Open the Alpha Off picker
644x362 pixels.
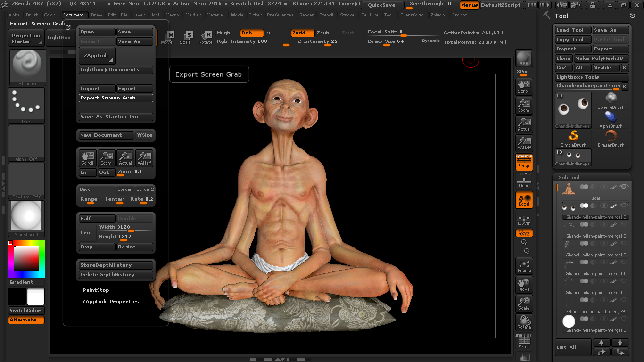26,143
